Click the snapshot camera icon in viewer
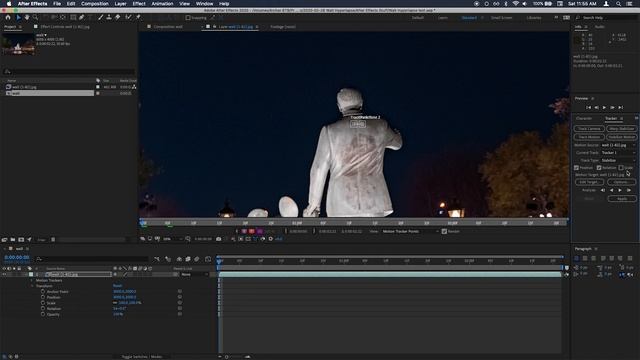Screen dimensions: 640x360 [219, 239]
